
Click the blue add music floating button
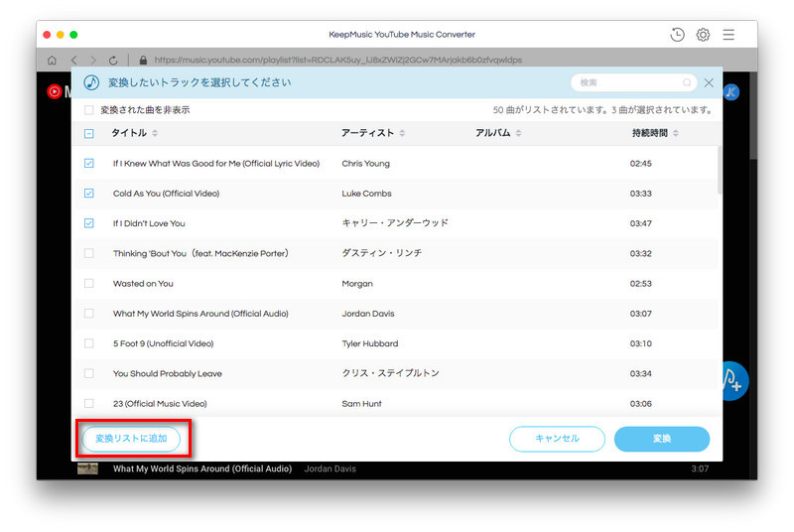(734, 381)
